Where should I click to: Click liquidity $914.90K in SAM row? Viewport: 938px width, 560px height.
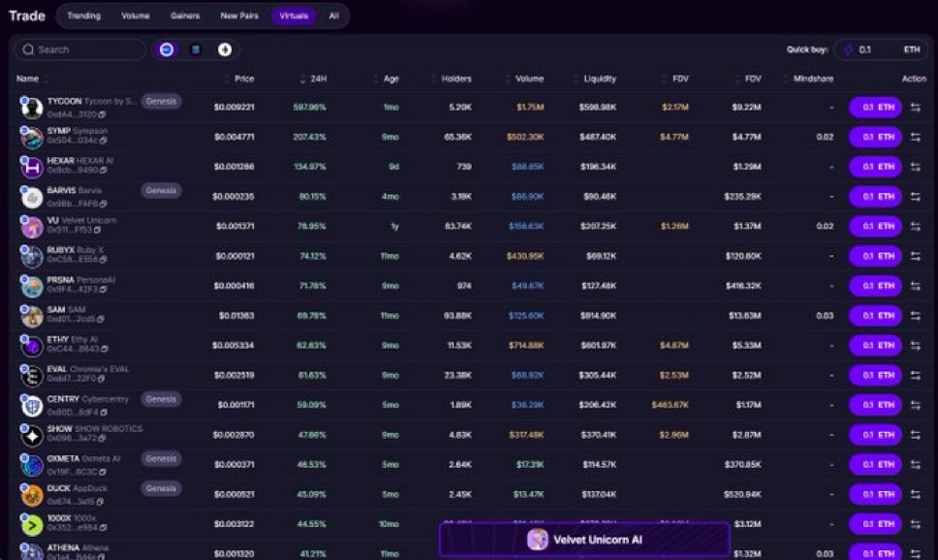pyautogui.click(x=598, y=315)
